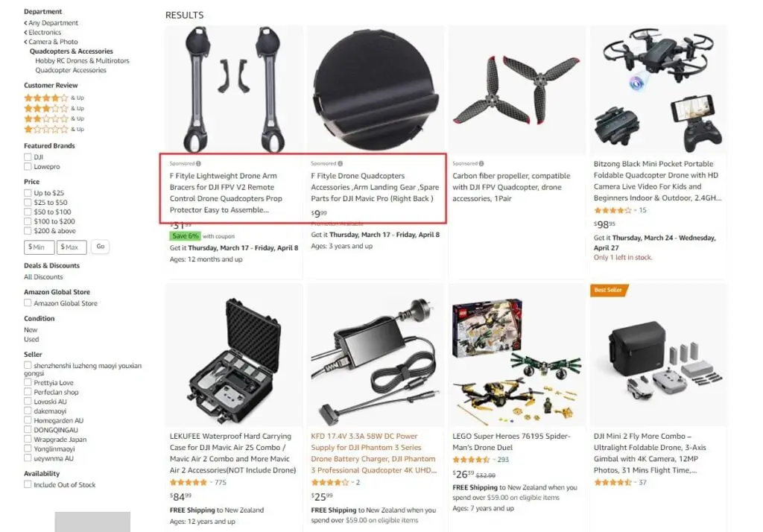This screenshot has width=763, height=532.
Task: Click the Sponsored info icon on Drone Arm Bracers
Action: [198, 163]
